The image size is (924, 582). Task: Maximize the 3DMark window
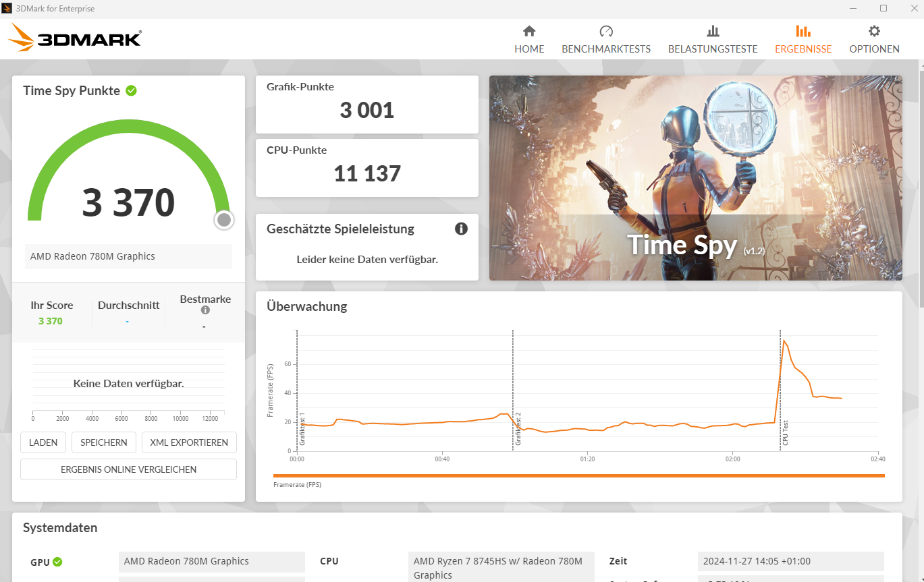tap(884, 9)
